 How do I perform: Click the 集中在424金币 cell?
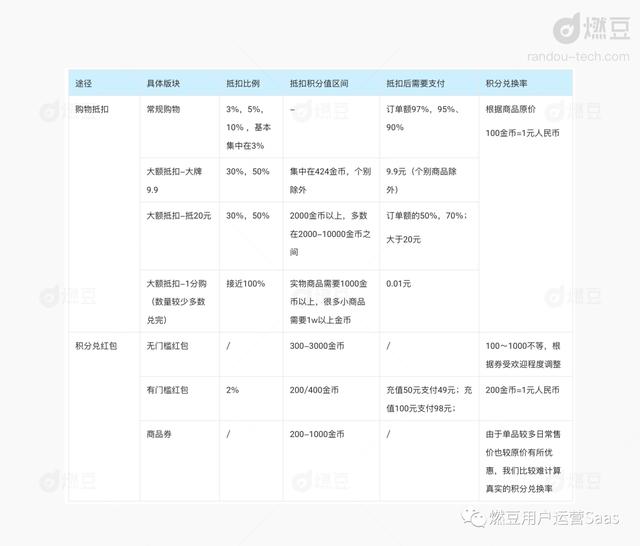click(330, 180)
